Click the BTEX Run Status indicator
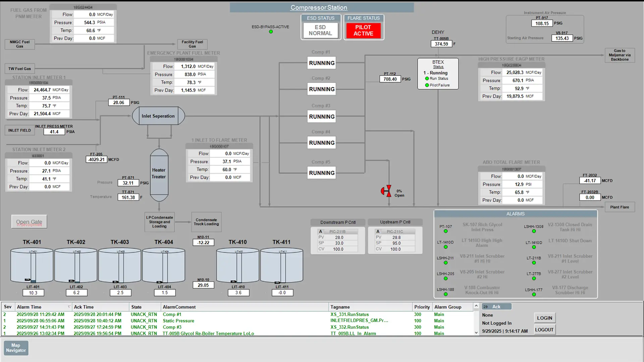644x362 pixels. [x=427, y=78]
